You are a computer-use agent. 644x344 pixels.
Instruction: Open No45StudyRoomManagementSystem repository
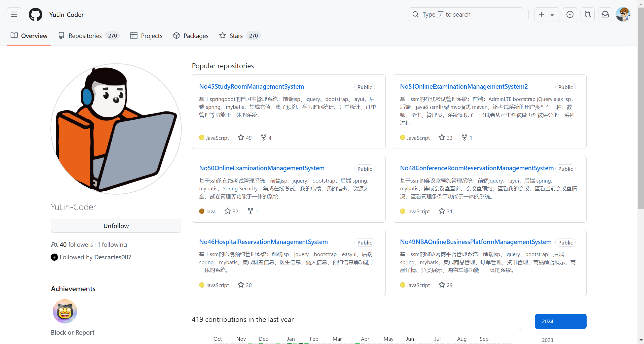click(x=252, y=86)
